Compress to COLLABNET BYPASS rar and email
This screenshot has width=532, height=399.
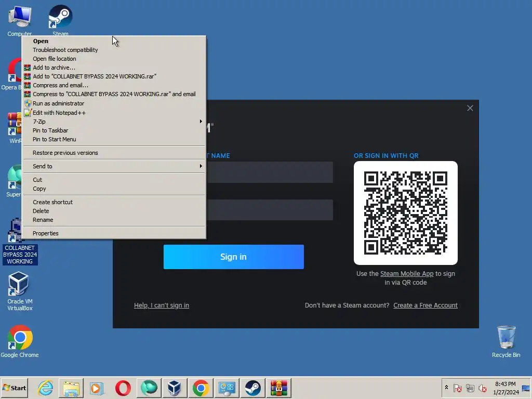pos(114,94)
